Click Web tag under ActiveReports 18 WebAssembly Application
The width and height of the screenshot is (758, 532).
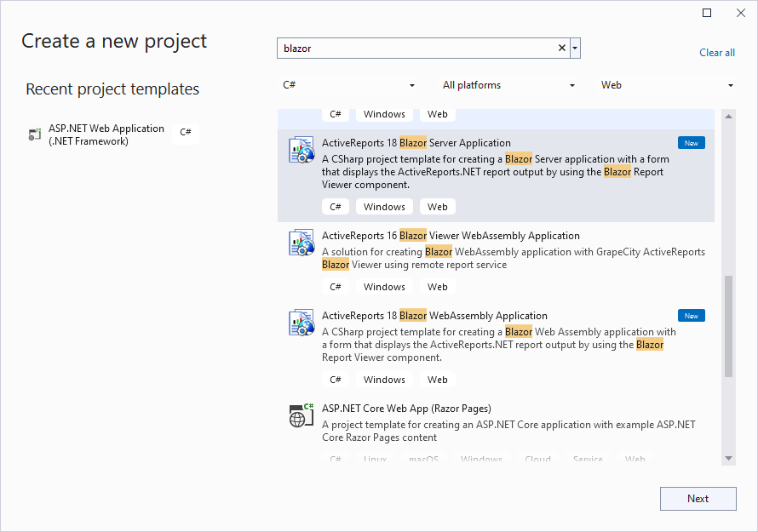438,380
